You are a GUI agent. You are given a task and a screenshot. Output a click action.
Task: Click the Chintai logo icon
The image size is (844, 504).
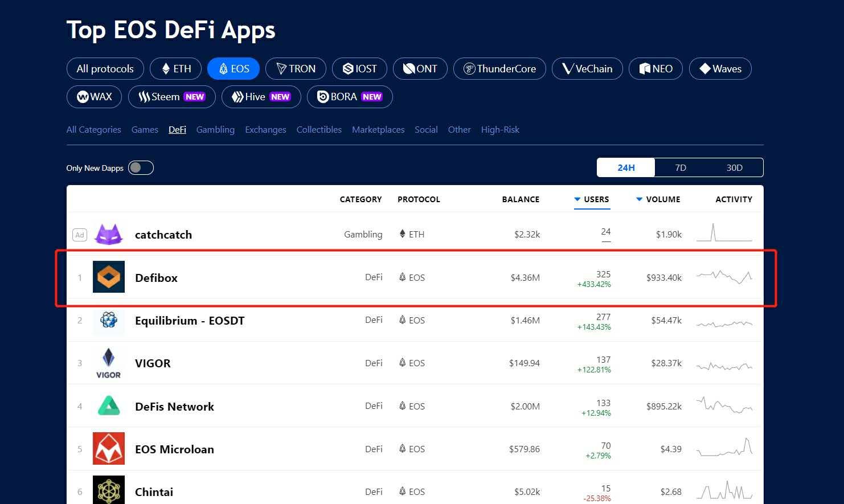pos(109,490)
